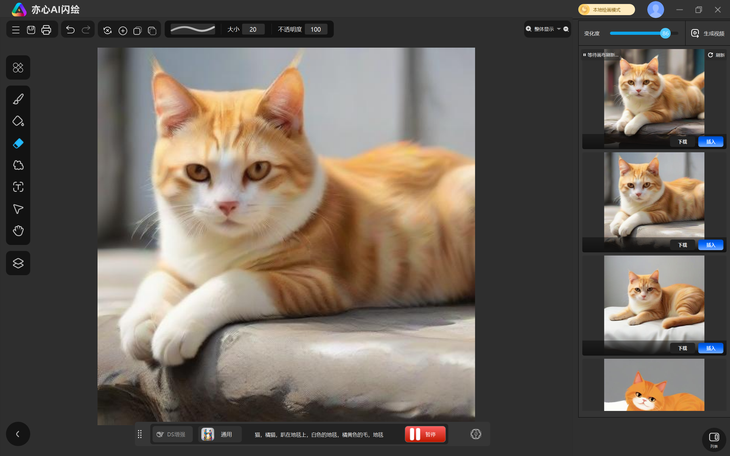Click the 变化度 variation slider handle
The image size is (730, 456).
(665, 33)
